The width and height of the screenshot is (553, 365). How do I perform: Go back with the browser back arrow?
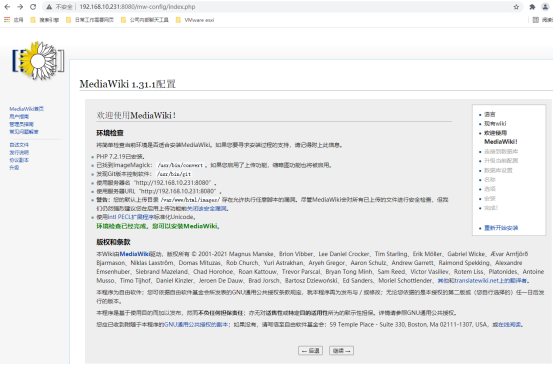click(7, 7)
